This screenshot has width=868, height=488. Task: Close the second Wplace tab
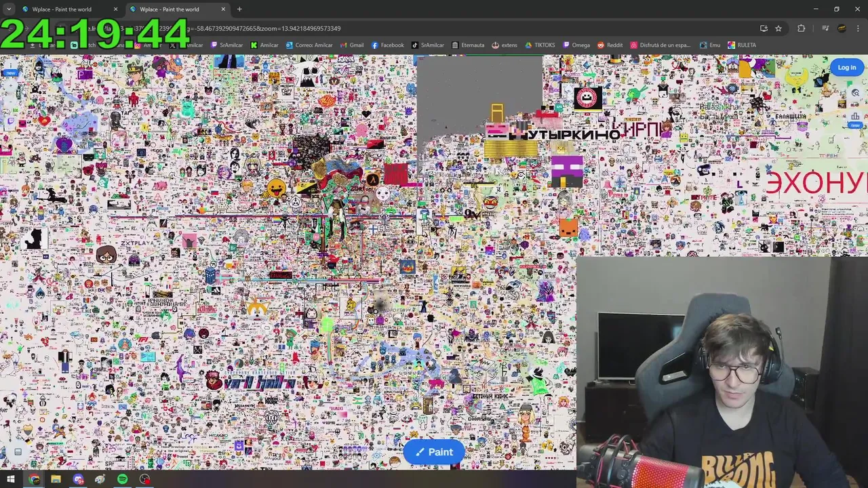223,9
